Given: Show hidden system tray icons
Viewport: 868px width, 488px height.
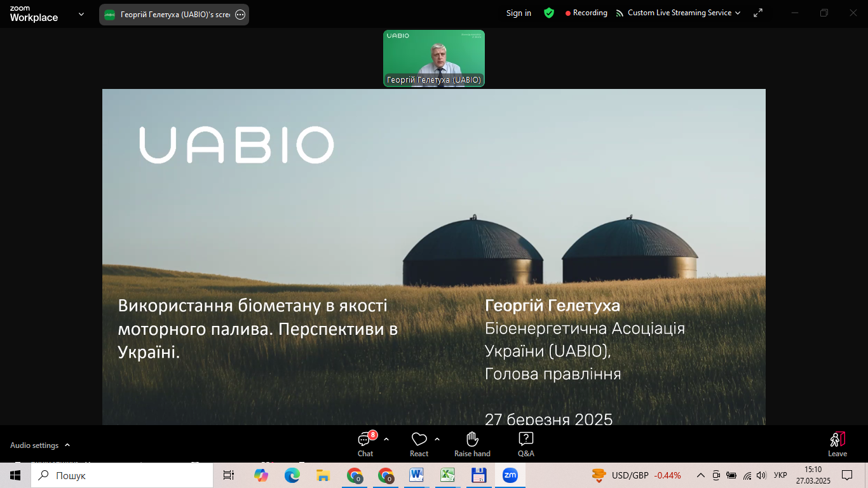Looking at the screenshot, I should tap(701, 475).
